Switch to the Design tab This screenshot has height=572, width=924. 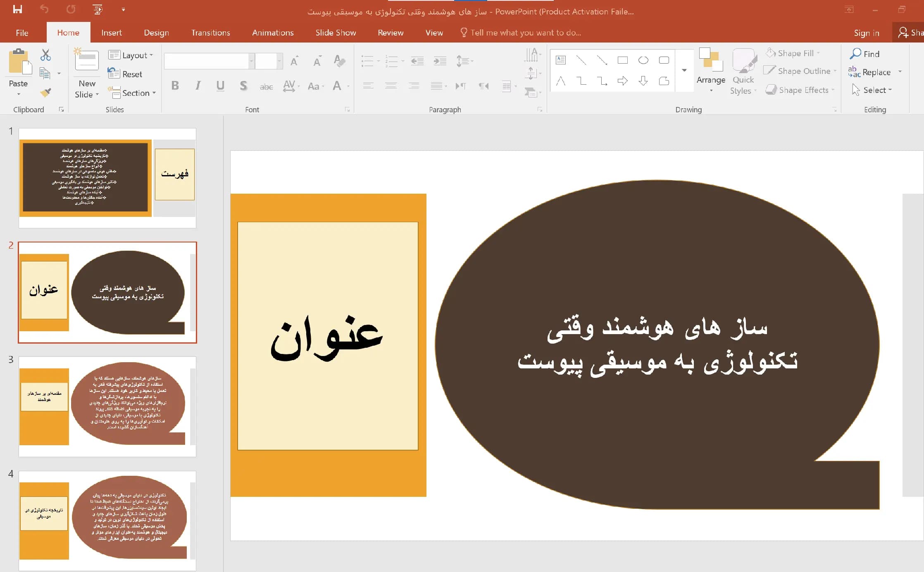(x=156, y=33)
